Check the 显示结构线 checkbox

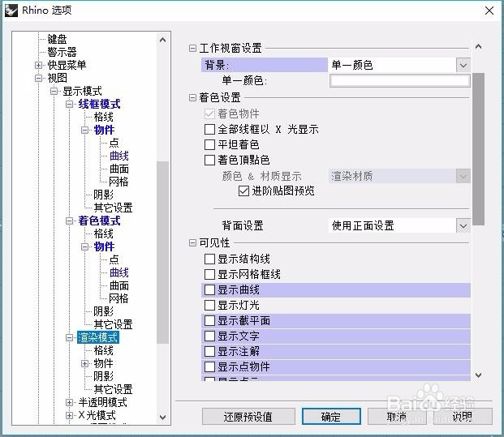coord(209,259)
